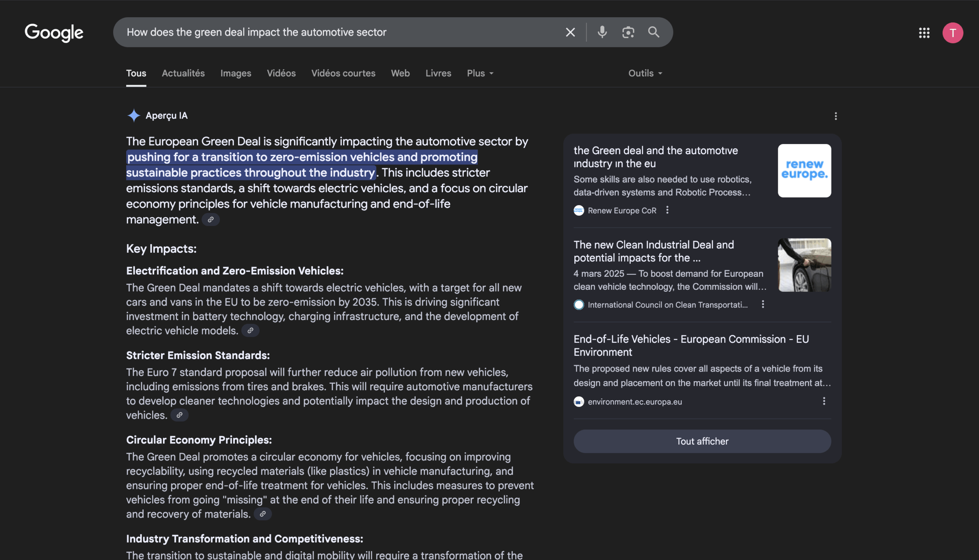Screen dimensions: 979x560
Task: Open 'End-of-Life Vehicles - European Commission' source
Action: click(691, 346)
